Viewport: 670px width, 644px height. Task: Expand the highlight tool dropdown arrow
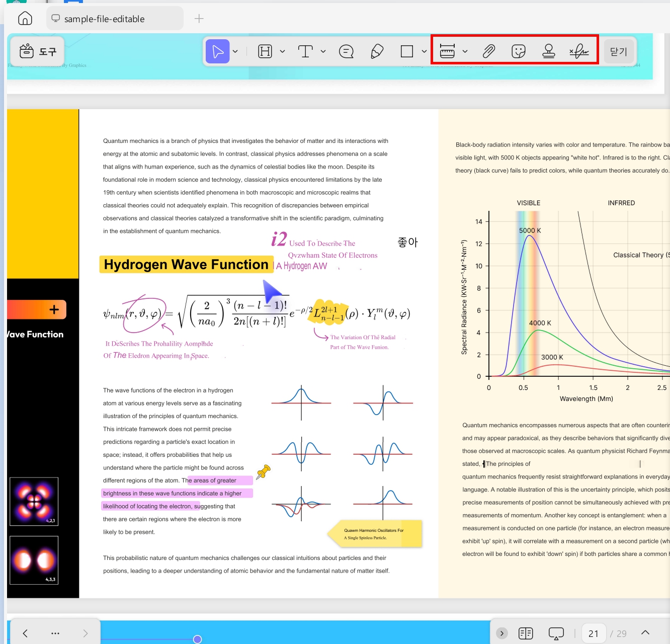click(282, 51)
